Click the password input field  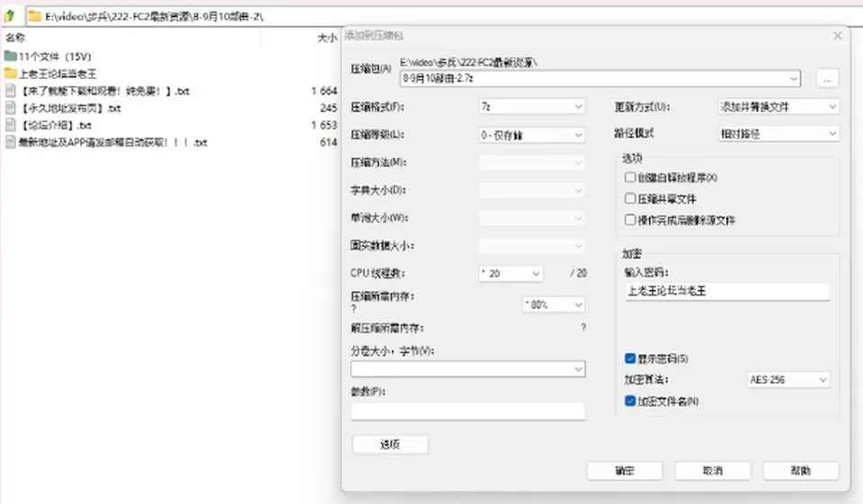[x=727, y=291]
